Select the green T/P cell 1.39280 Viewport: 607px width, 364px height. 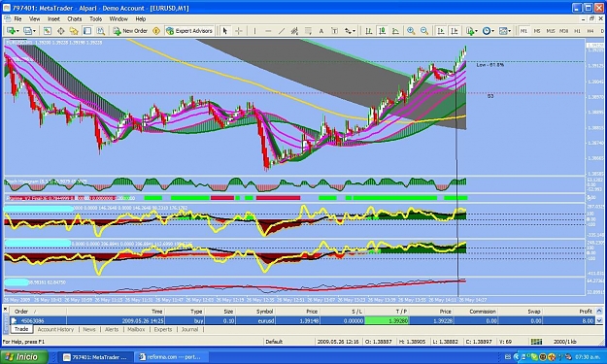pyautogui.click(x=387, y=320)
